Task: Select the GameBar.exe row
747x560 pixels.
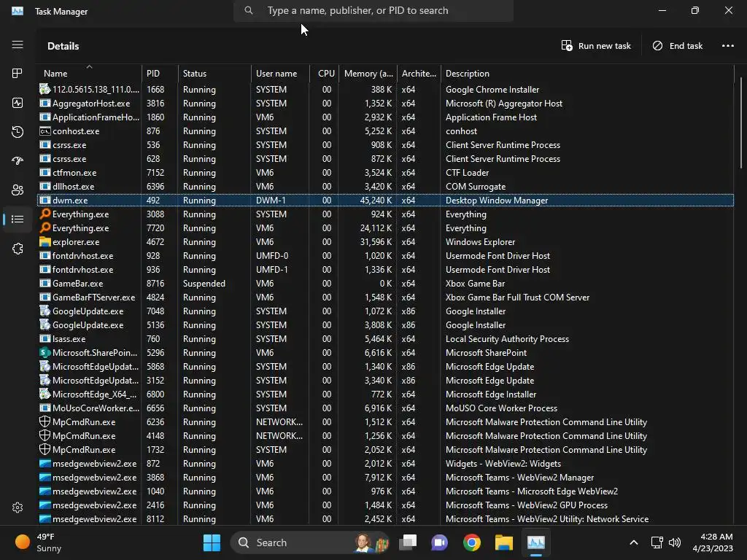Action: [385, 284]
